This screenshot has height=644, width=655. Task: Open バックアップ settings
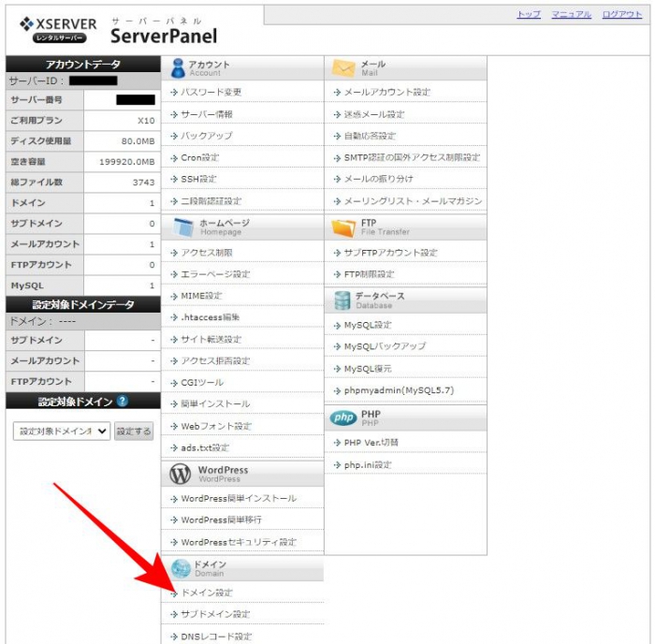(207, 136)
